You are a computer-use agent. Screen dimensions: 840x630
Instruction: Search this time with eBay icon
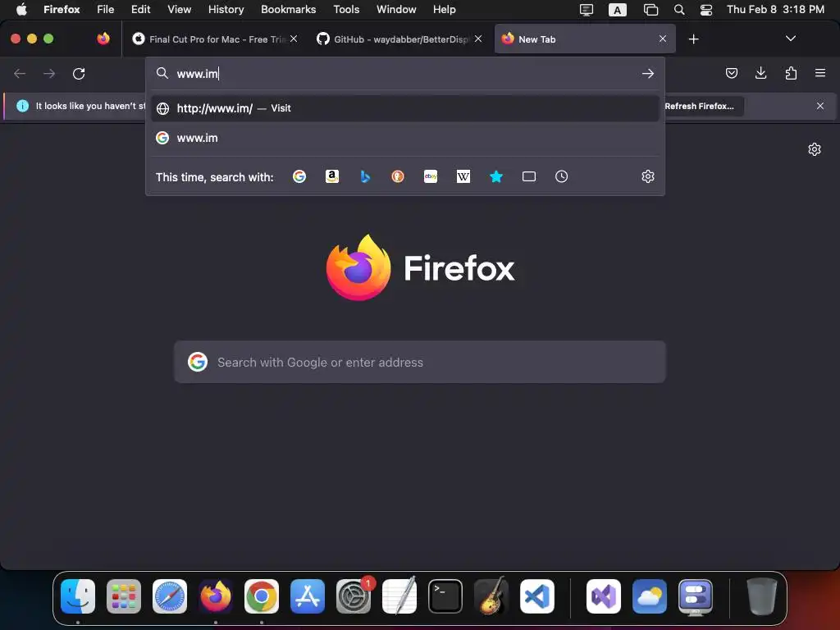[x=431, y=176]
